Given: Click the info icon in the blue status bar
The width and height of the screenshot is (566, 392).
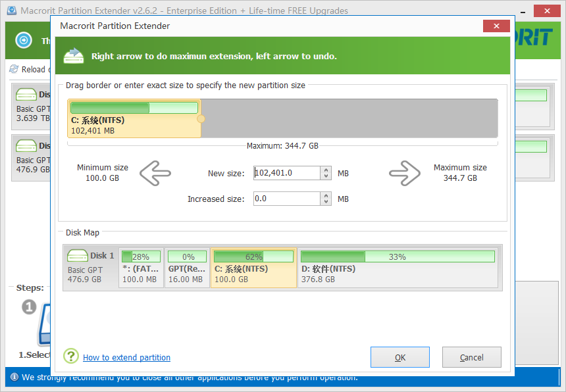Looking at the screenshot, I should tap(14, 377).
